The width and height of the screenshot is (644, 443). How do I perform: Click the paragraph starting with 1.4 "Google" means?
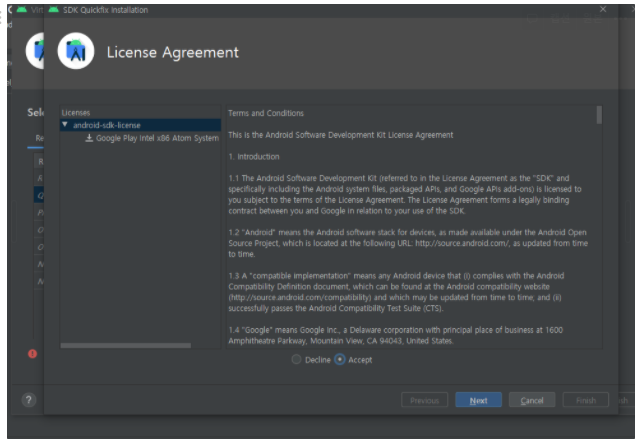pyautogui.click(x=396, y=335)
